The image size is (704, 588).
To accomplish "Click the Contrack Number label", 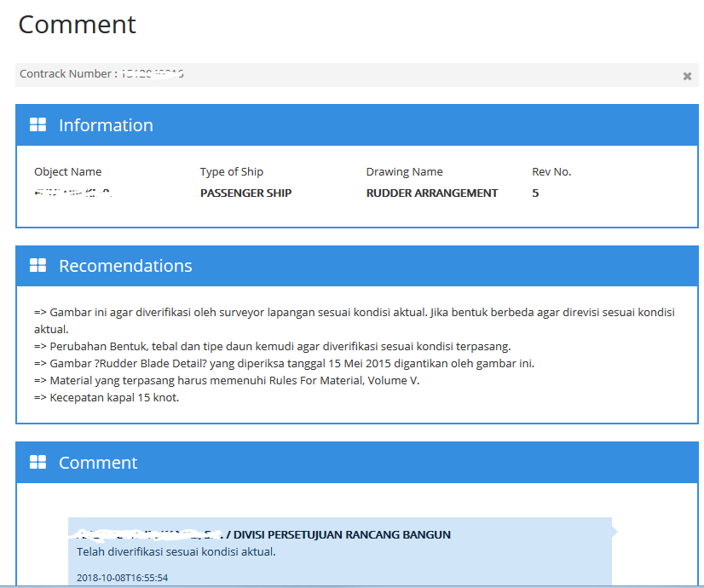I will tap(68, 74).
